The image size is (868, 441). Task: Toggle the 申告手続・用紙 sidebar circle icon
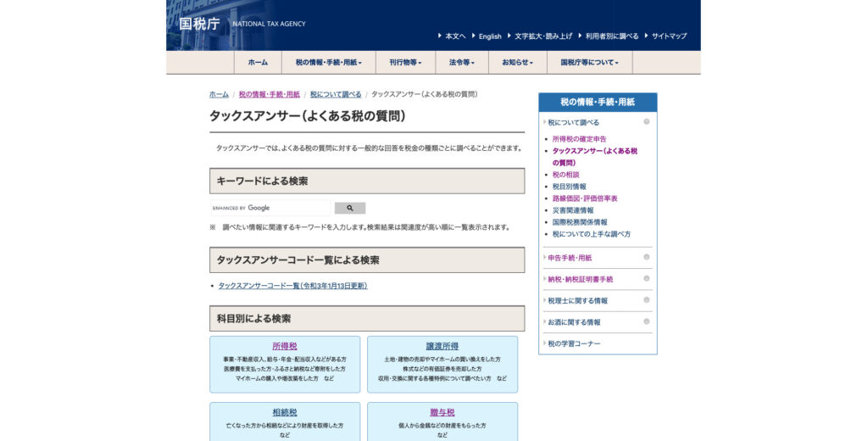(x=646, y=257)
